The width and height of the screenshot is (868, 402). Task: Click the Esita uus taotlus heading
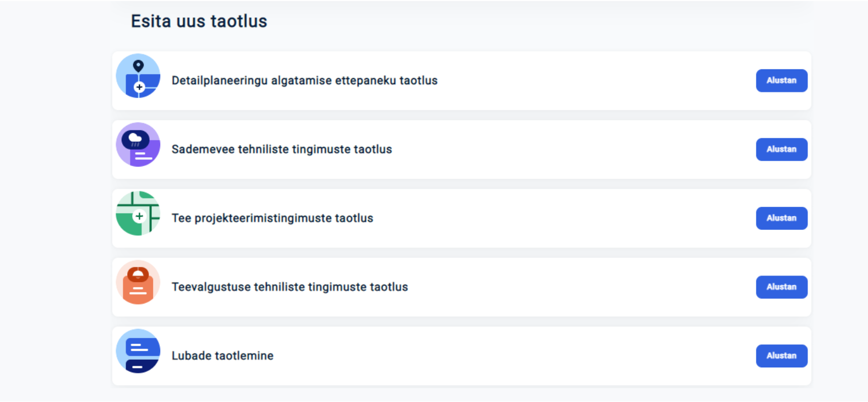click(199, 21)
